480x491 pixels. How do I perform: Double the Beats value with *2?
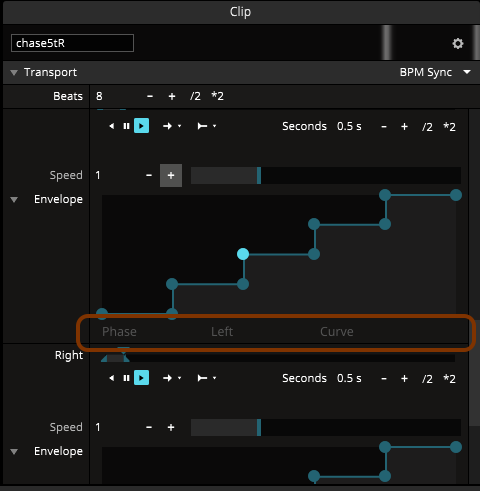click(x=217, y=96)
